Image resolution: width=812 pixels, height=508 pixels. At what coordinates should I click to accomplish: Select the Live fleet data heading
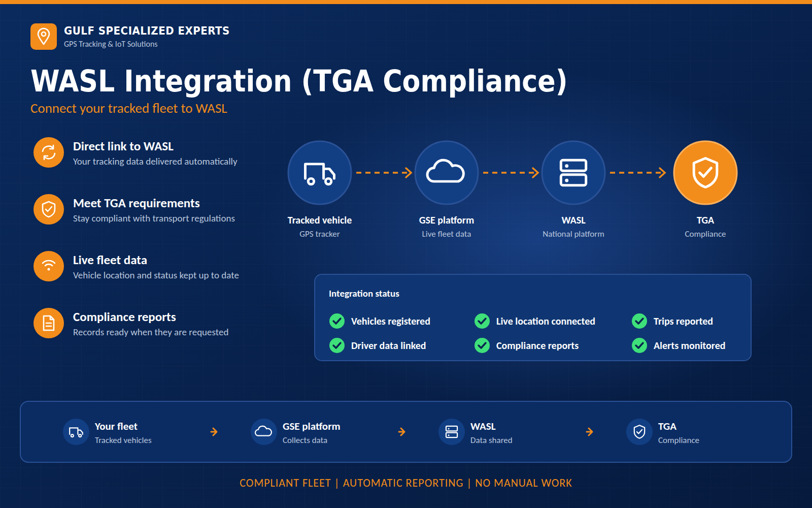(110, 260)
